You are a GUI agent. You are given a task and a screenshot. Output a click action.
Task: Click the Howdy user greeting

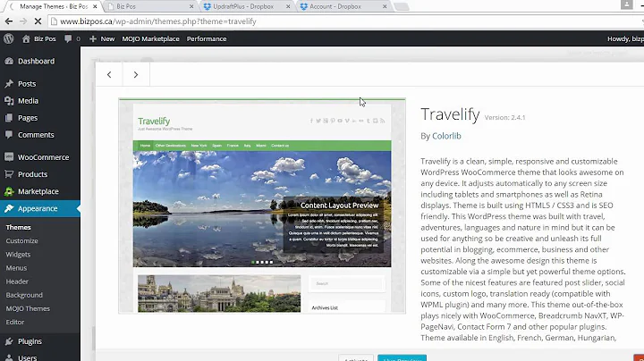(x=625, y=38)
